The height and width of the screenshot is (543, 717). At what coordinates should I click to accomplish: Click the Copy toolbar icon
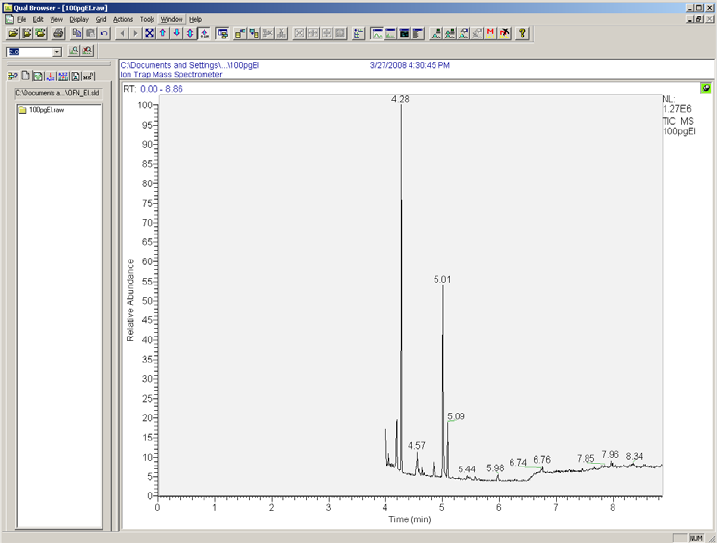click(x=76, y=33)
